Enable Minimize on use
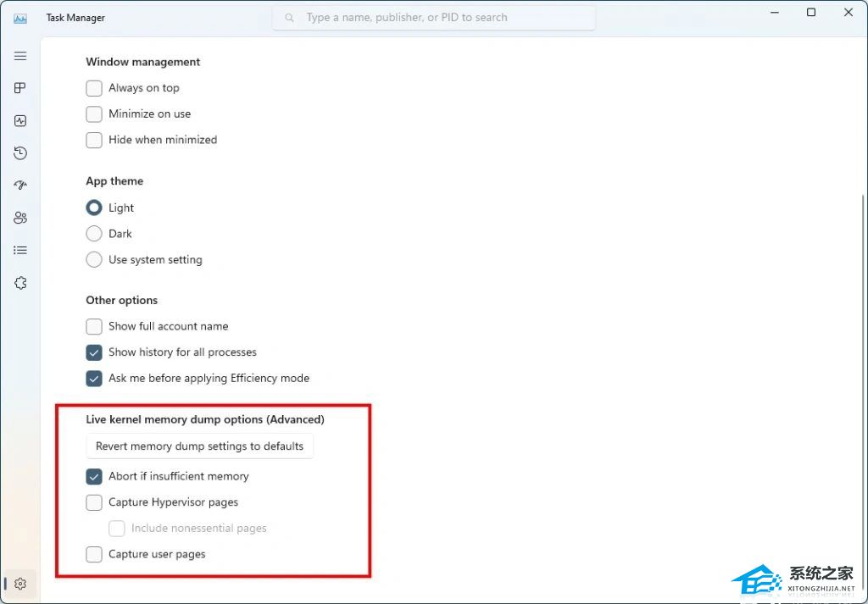 (94, 114)
